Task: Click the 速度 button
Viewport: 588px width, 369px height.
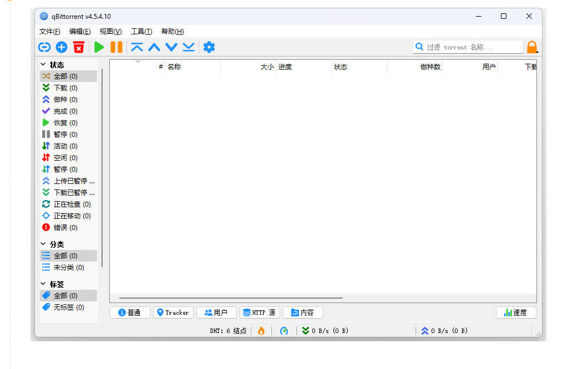Action: (x=516, y=312)
